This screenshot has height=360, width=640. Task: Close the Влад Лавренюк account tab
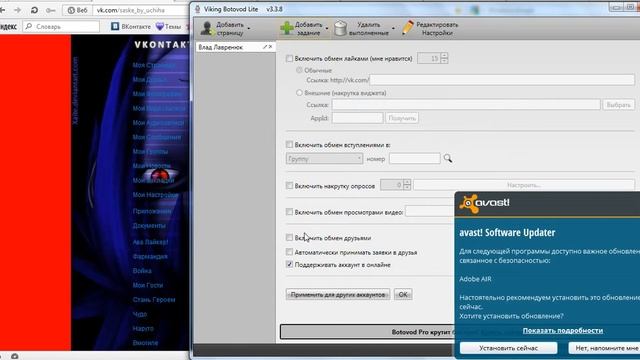pos(270,47)
